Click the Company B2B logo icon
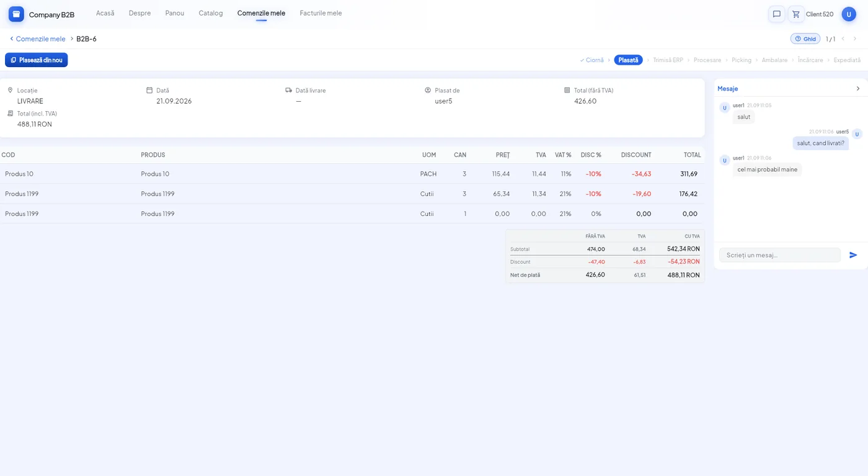Screen dimensions: 868x476 pos(16,14)
